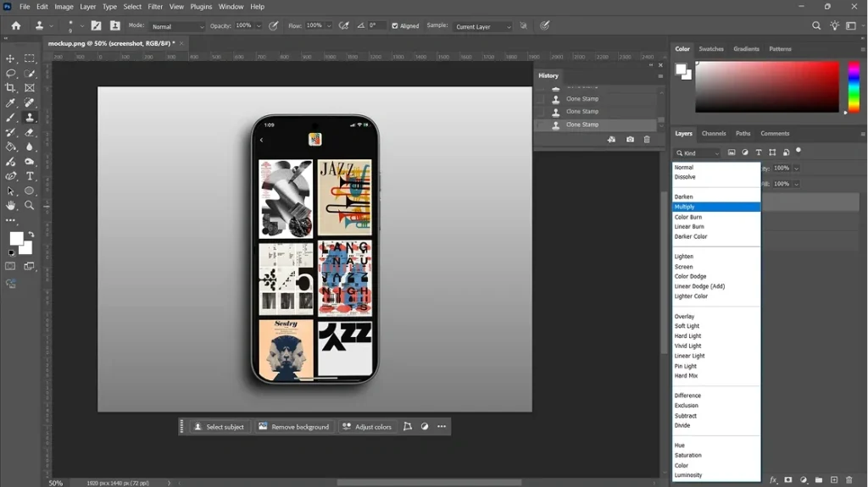Select the Blur tool droplet icon

30,147
